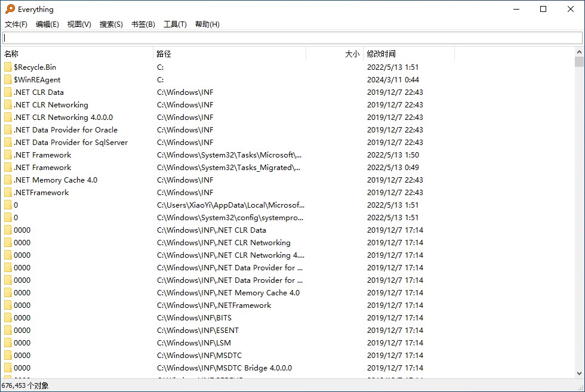Screen dimensions: 585x392
Task: Focus the search input box
Action: point(292,38)
